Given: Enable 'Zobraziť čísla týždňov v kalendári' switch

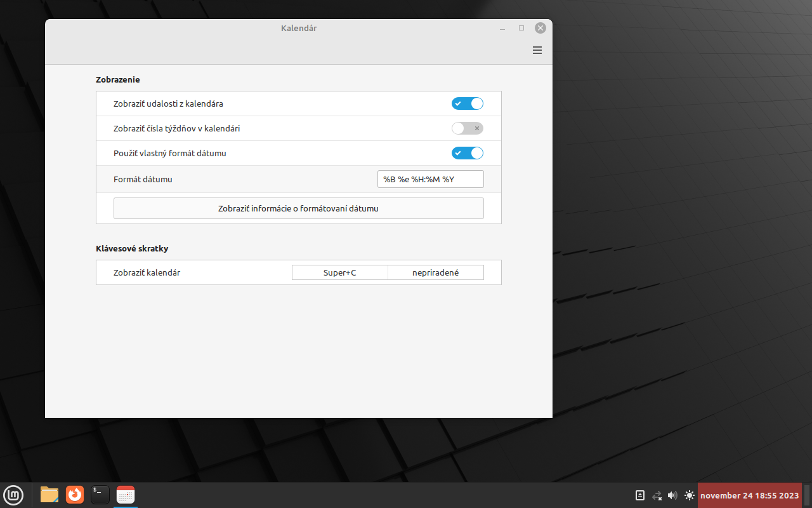Looking at the screenshot, I should (x=468, y=128).
